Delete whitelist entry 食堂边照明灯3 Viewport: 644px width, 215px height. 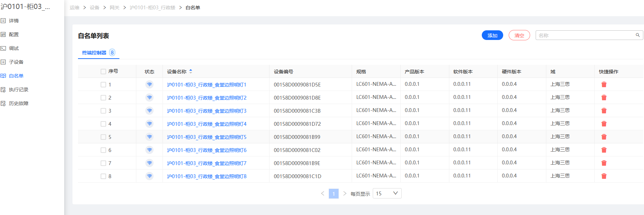pyautogui.click(x=604, y=111)
